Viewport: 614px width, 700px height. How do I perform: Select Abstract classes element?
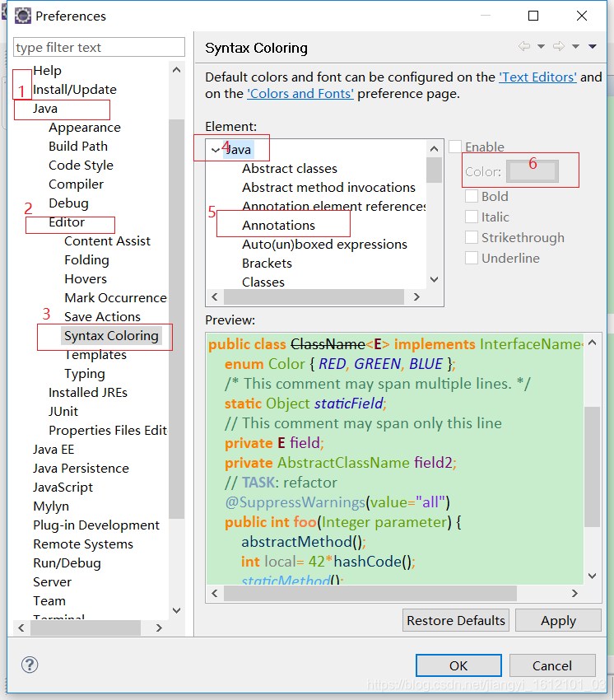[x=290, y=169]
